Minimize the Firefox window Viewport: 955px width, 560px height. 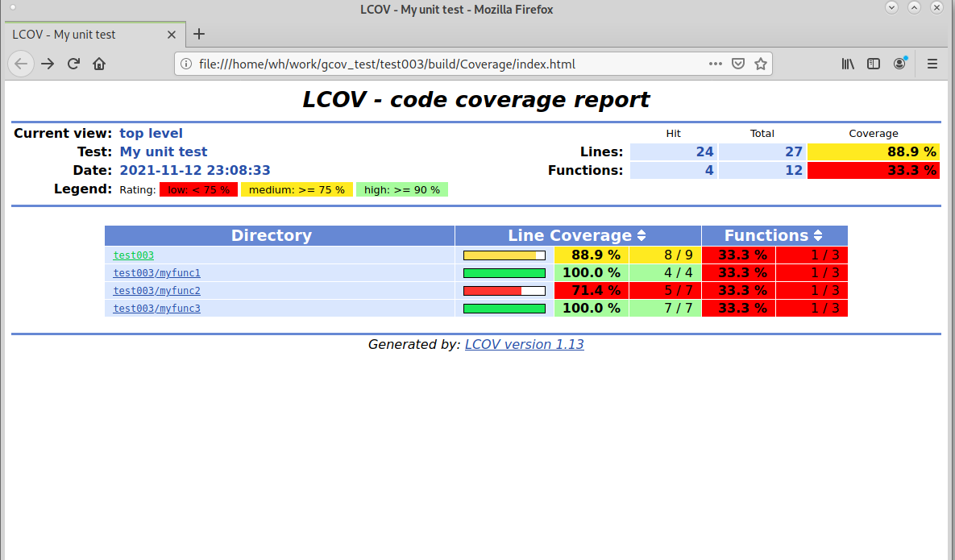891,8
